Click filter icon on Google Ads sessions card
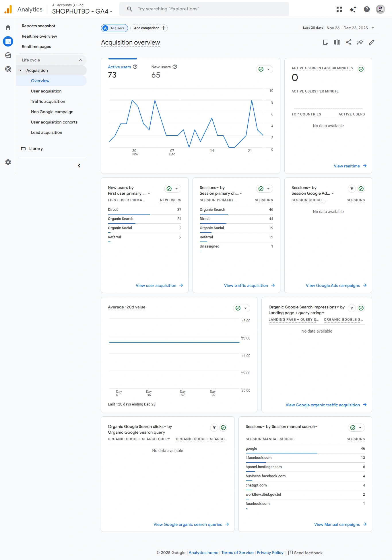This screenshot has height=560, width=392. tap(352, 189)
